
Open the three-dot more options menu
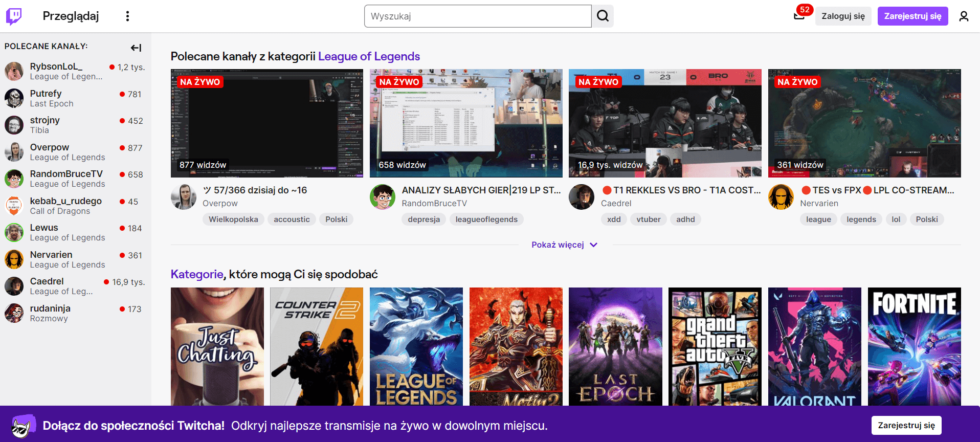[127, 16]
